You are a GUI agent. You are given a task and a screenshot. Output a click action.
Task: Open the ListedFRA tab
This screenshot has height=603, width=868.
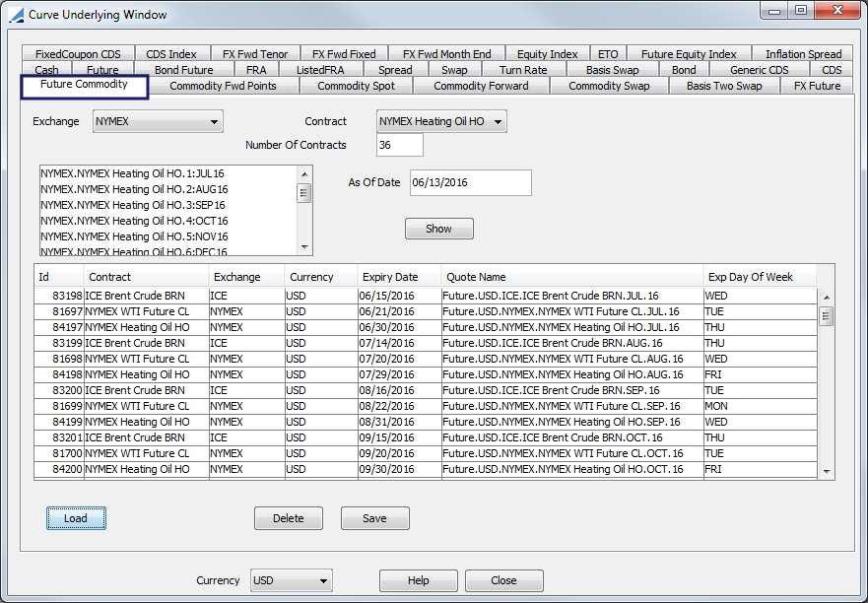click(x=320, y=70)
